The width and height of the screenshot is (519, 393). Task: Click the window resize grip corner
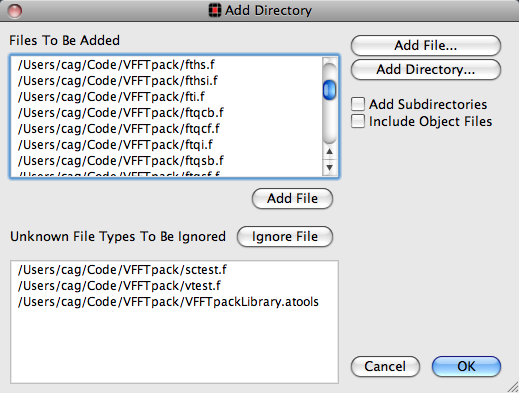click(x=513, y=387)
